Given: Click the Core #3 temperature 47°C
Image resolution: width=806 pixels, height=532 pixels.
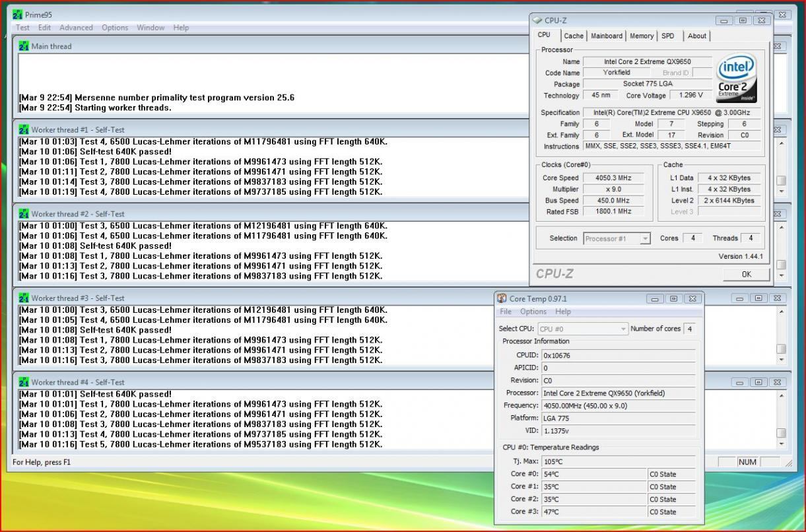Looking at the screenshot, I should tap(593, 512).
